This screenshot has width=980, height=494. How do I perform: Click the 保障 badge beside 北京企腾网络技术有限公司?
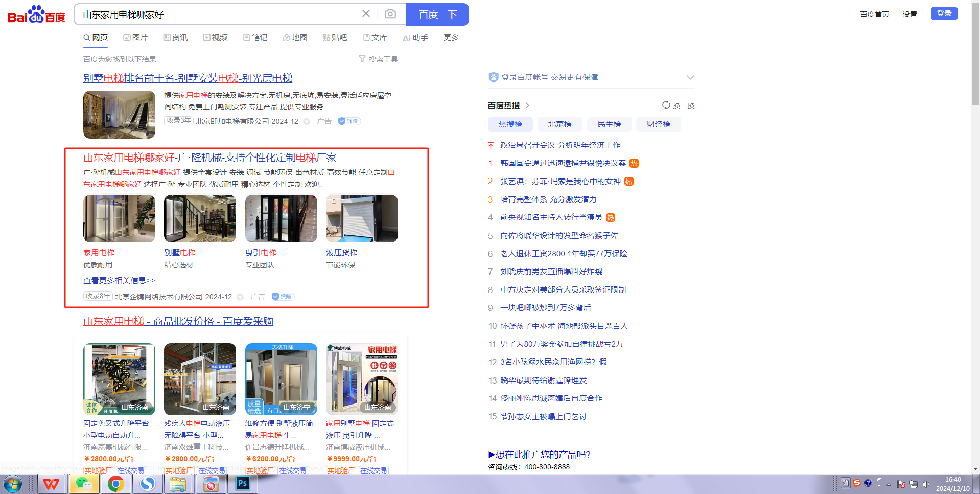point(283,297)
